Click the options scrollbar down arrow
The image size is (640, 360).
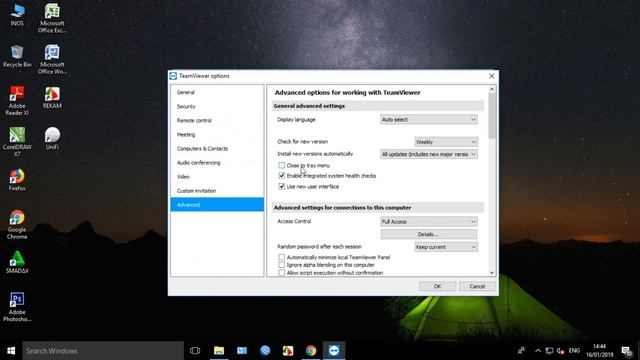click(x=492, y=272)
